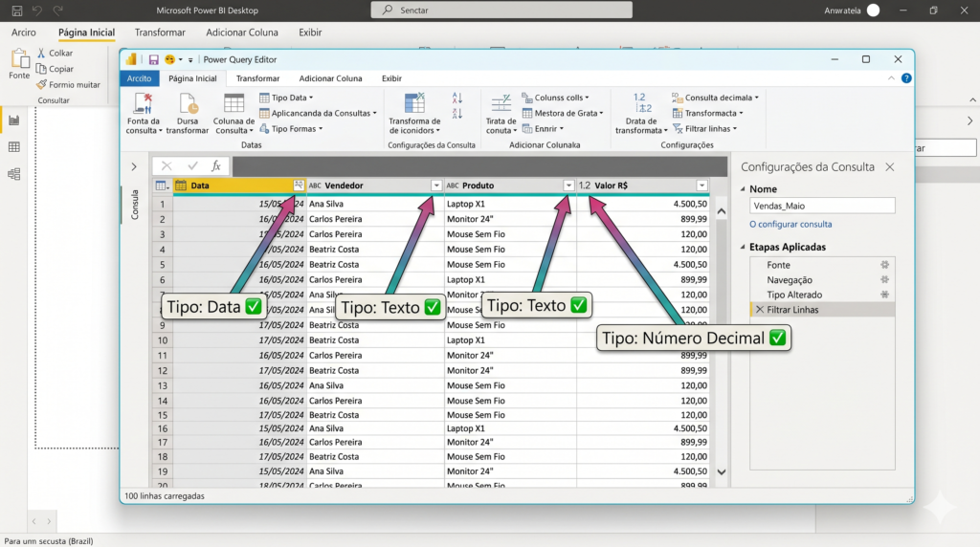Click the Ennrir button
Viewport: 980px width, 547px height.
pos(543,129)
